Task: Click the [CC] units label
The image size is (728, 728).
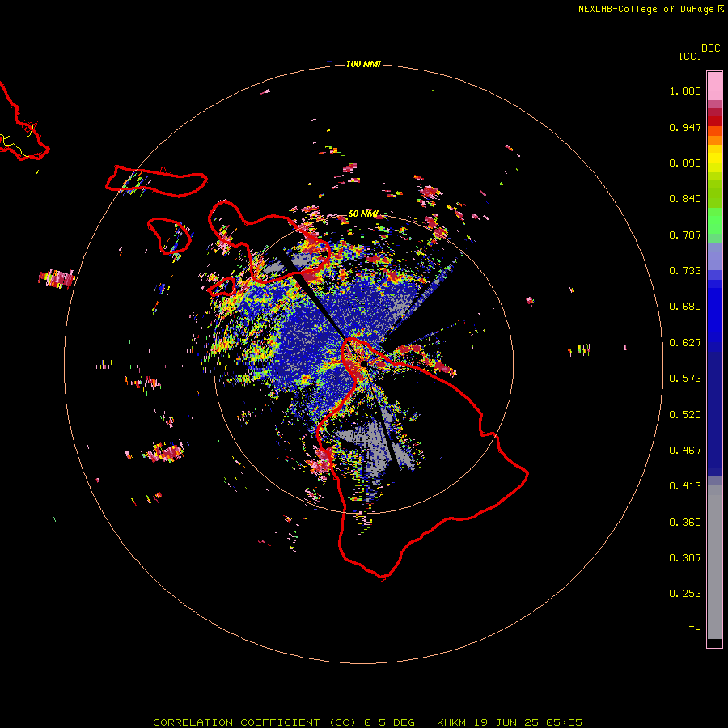Action: click(x=690, y=56)
